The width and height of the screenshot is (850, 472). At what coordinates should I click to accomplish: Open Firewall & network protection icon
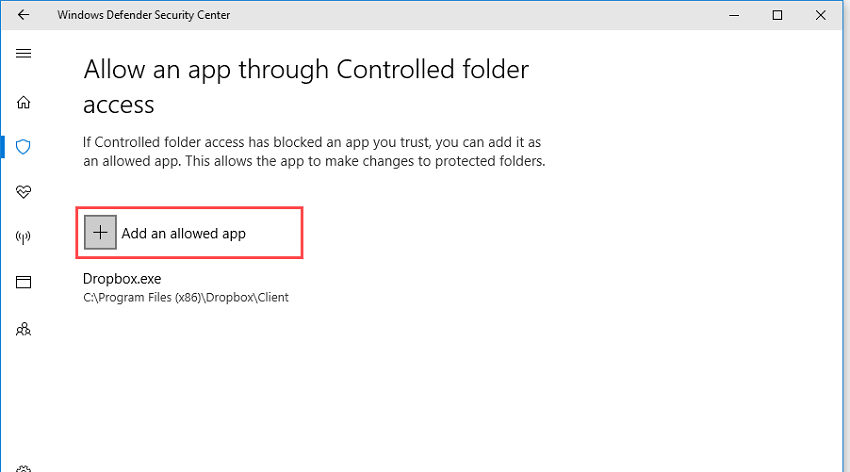24,237
